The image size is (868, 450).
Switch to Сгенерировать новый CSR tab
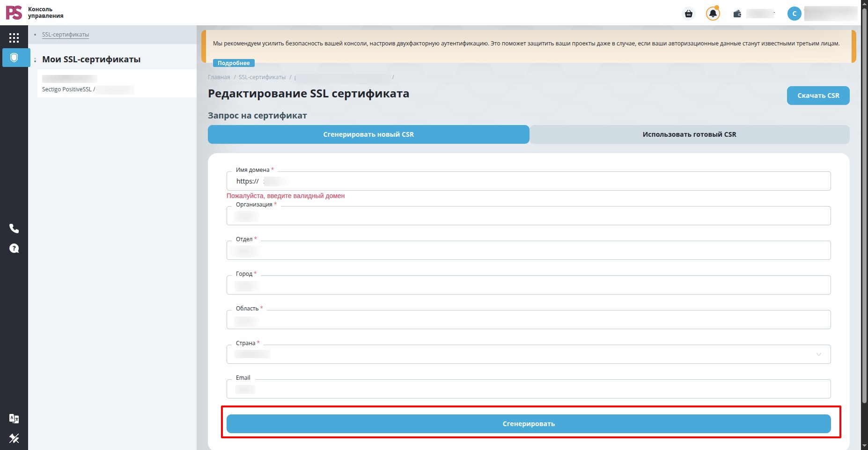click(368, 134)
